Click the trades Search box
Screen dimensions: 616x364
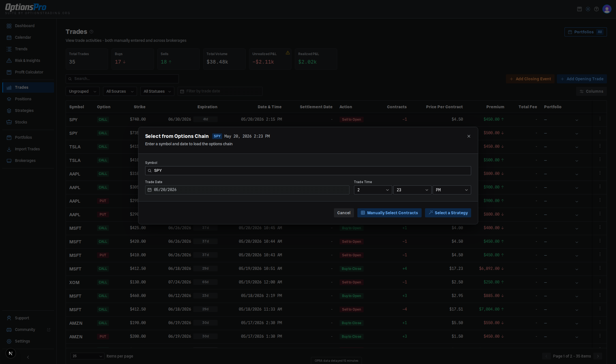point(122,79)
